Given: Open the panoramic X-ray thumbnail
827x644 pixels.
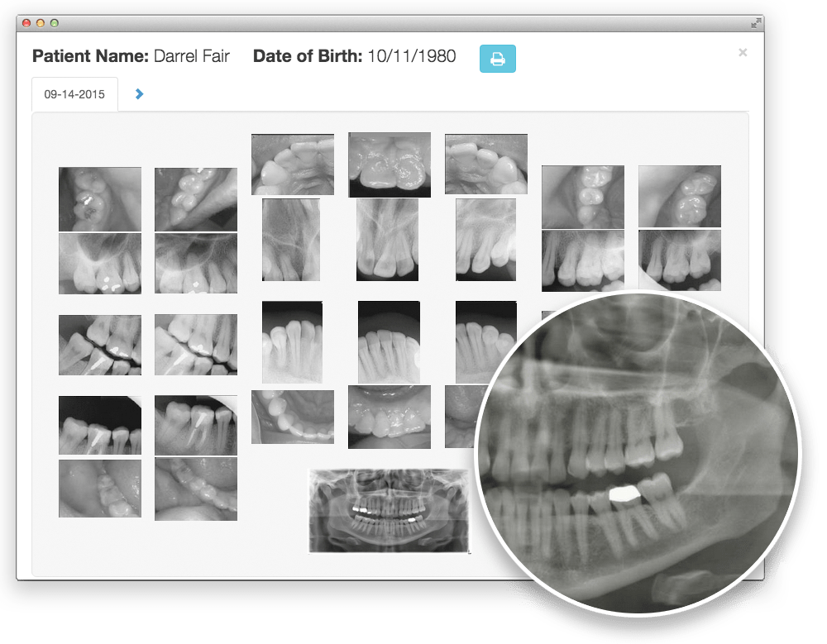Looking at the screenshot, I should 389,511.
